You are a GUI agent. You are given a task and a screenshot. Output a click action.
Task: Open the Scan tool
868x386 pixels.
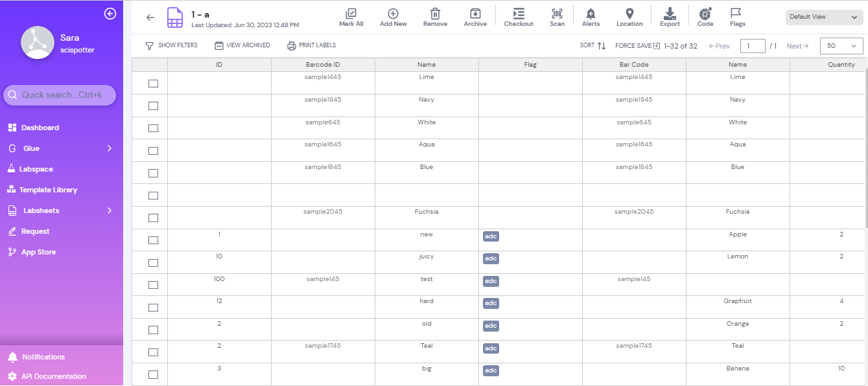click(x=557, y=16)
